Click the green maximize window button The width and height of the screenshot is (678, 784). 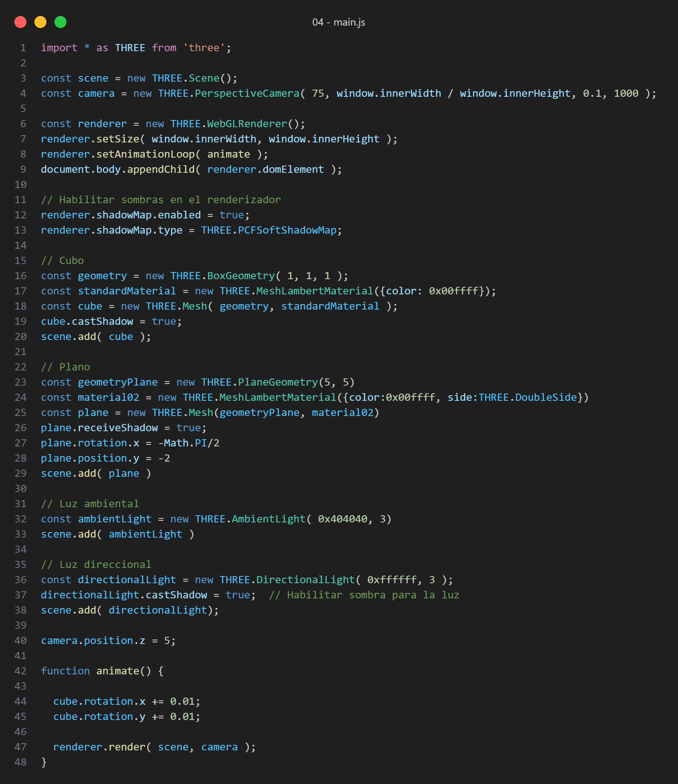coord(60,22)
